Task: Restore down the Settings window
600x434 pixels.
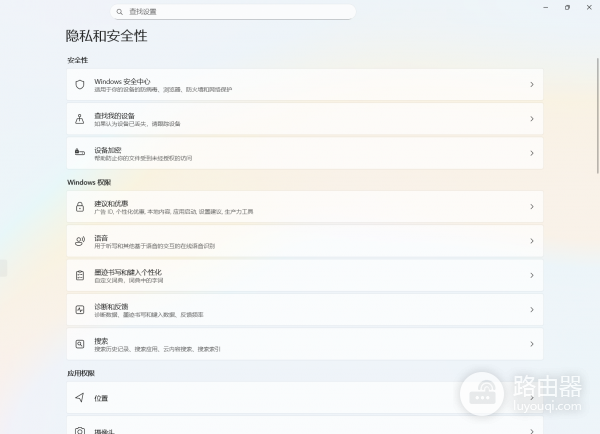Action: coord(567,7)
